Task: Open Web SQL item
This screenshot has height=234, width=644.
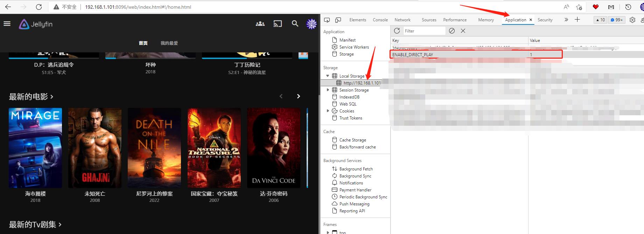Action: click(348, 104)
